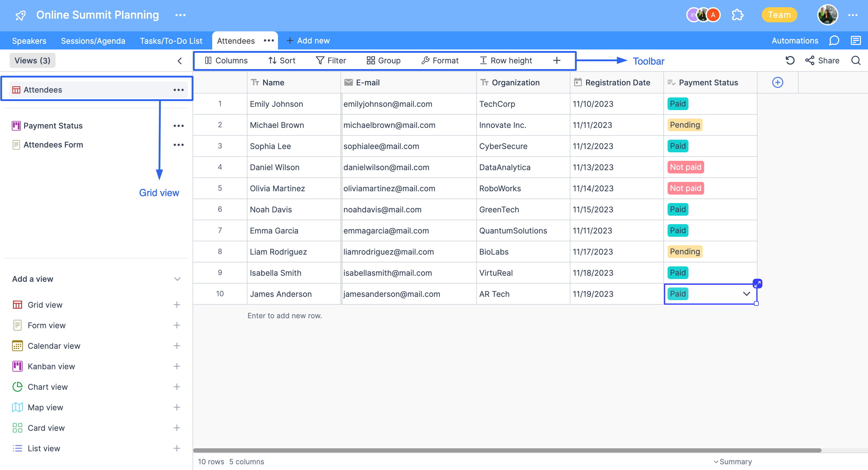Add a Grid view with plus

[x=177, y=305]
